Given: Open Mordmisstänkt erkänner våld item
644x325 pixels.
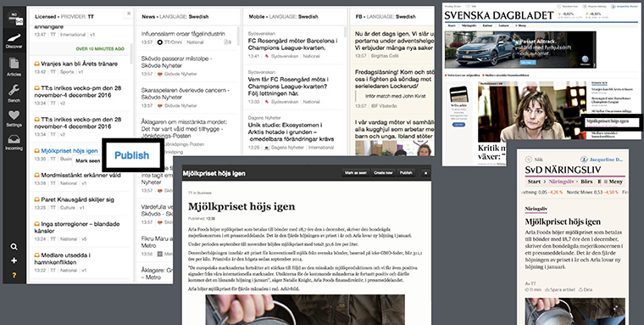Looking at the screenshot, I should click(80, 175).
